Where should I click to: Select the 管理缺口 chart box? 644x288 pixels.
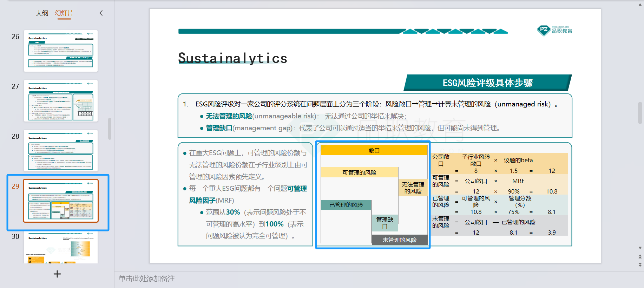[385, 223]
